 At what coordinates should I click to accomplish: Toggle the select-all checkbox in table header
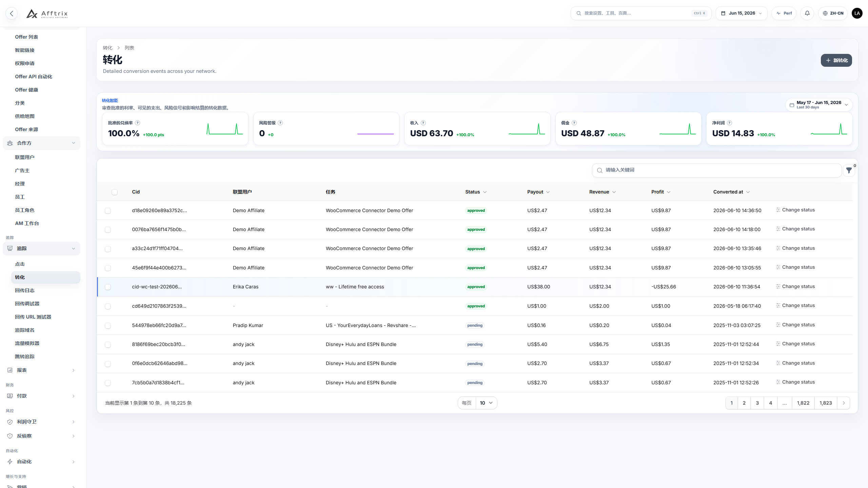tap(115, 192)
